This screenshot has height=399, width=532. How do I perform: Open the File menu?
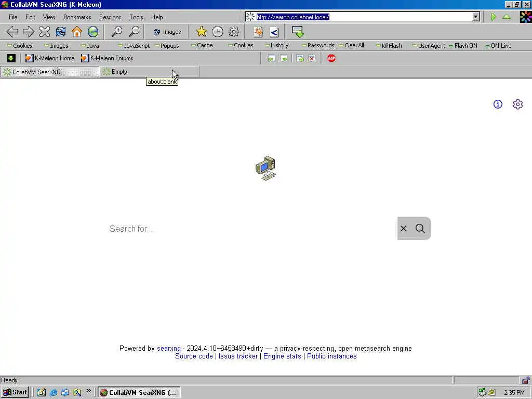(x=13, y=17)
